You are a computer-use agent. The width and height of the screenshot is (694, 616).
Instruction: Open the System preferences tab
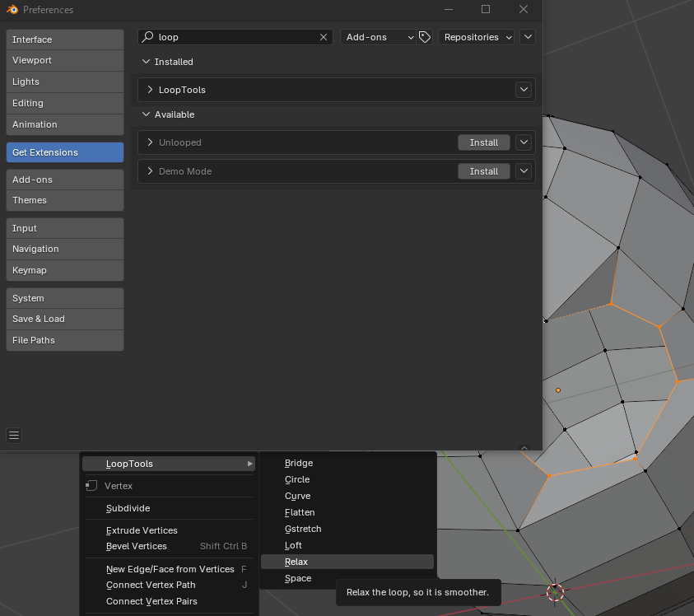pos(65,298)
